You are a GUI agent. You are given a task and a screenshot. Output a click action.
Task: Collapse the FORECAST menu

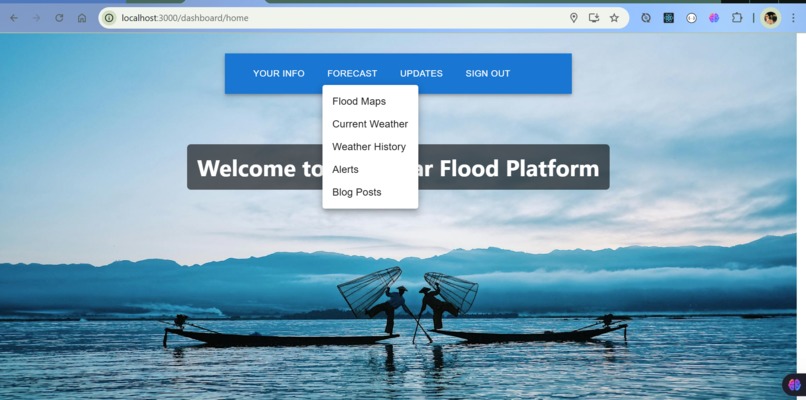[352, 74]
